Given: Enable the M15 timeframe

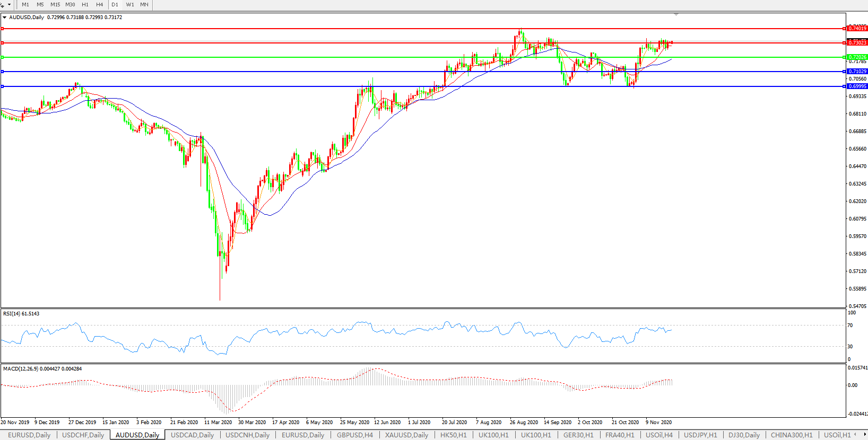Looking at the screenshot, I should [55, 5].
